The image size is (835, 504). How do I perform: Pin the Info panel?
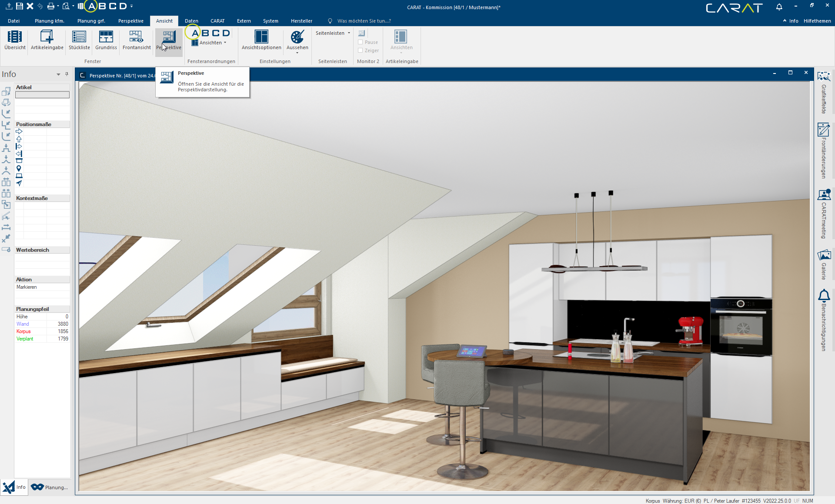67,74
